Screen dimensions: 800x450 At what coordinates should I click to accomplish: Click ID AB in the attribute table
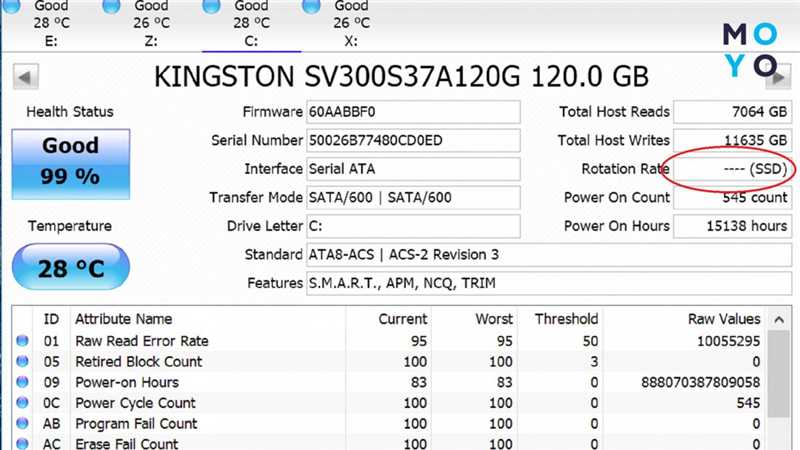[x=52, y=423]
